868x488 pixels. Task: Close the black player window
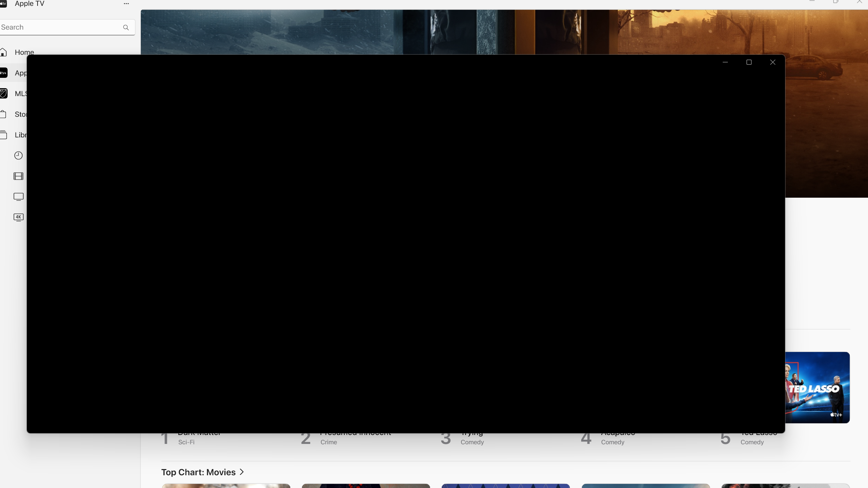(773, 62)
